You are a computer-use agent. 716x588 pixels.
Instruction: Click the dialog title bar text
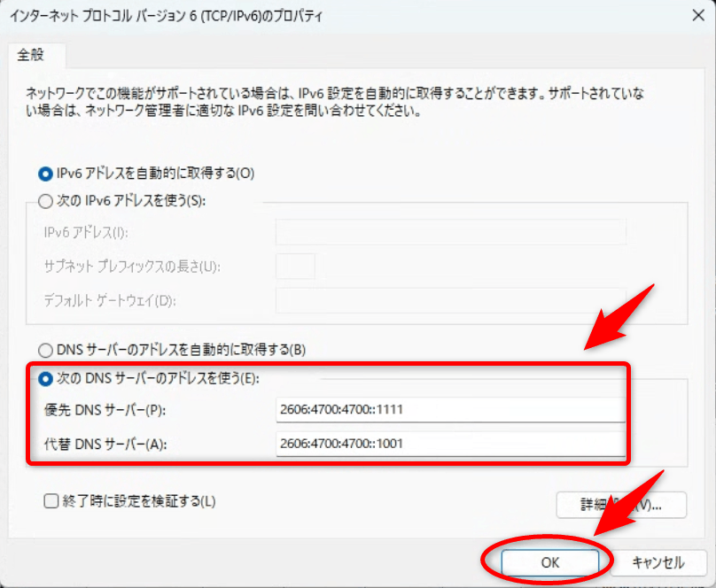click(165, 16)
